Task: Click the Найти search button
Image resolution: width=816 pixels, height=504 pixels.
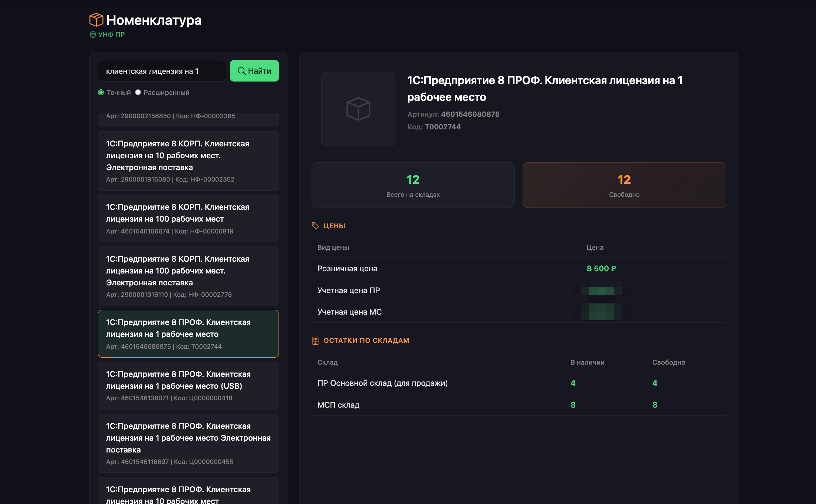Action: point(254,71)
